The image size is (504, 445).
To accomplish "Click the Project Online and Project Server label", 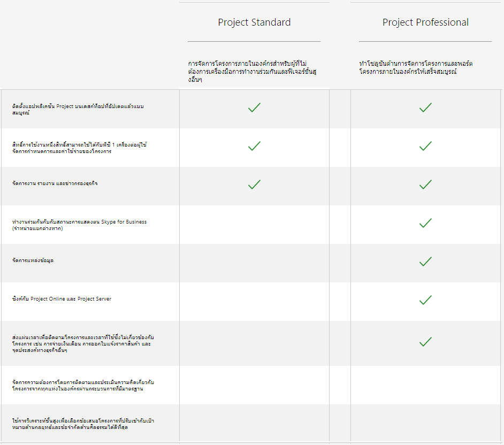I will pyautogui.click(x=62, y=298).
